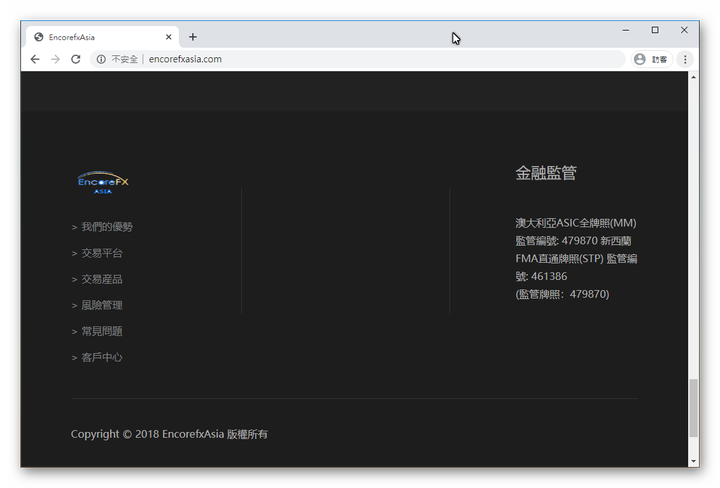The image size is (720, 488).
Task: Minimize the Chrome window
Action: (626, 30)
